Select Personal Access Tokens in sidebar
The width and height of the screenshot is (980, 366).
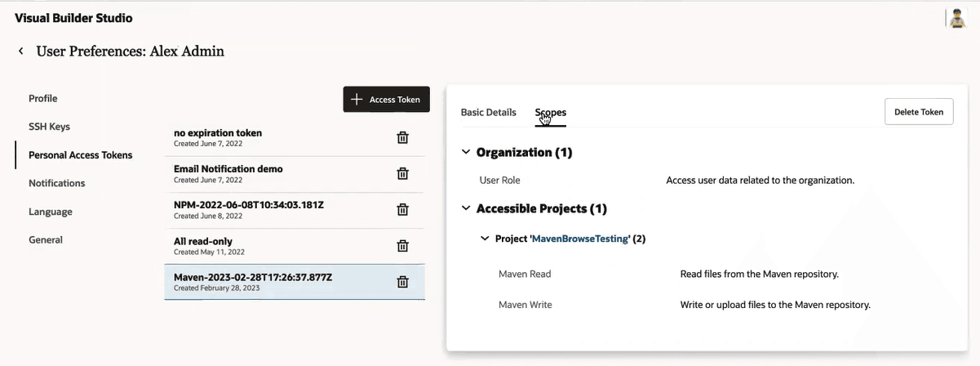click(x=80, y=155)
